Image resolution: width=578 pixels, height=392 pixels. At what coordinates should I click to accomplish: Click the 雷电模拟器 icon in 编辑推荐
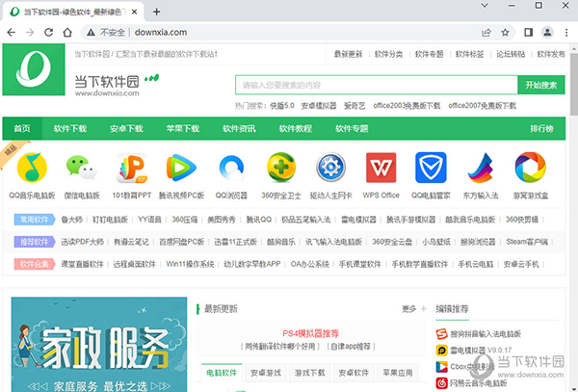click(x=441, y=350)
